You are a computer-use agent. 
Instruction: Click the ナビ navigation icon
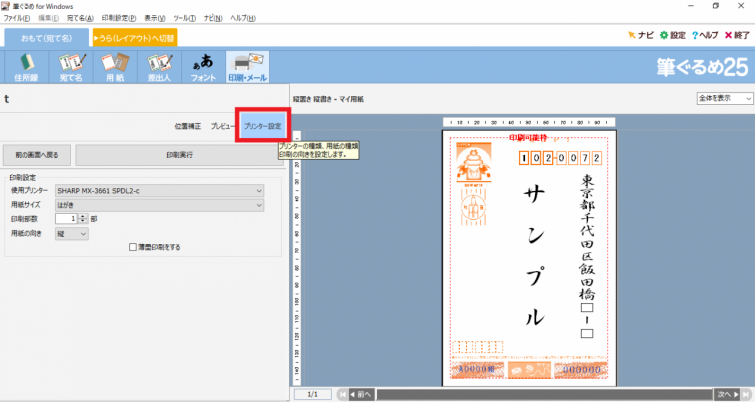click(641, 35)
